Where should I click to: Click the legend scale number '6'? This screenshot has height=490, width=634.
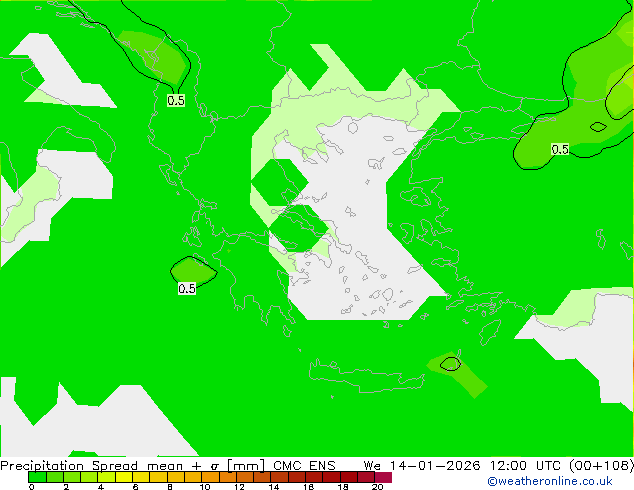pos(135,487)
